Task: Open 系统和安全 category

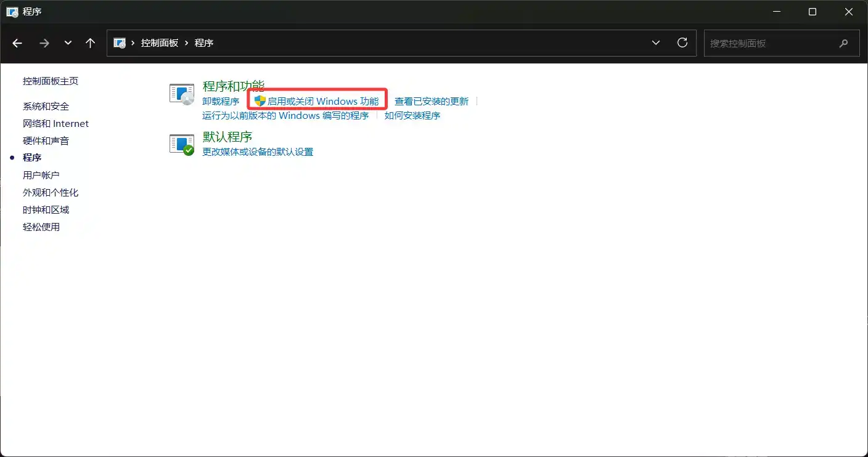Action: pyautogui.click(x=46, y=107)
